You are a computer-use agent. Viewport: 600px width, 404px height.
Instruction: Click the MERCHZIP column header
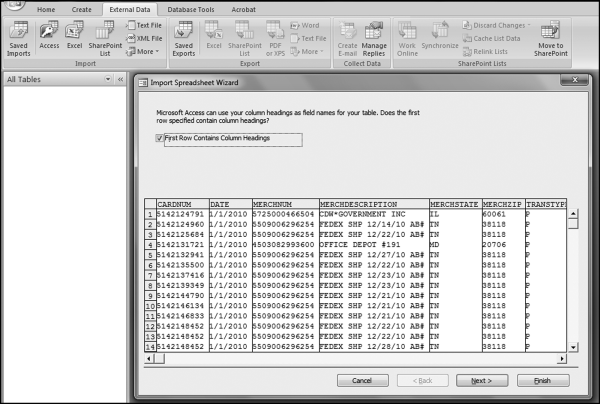[x=503, y=204]
